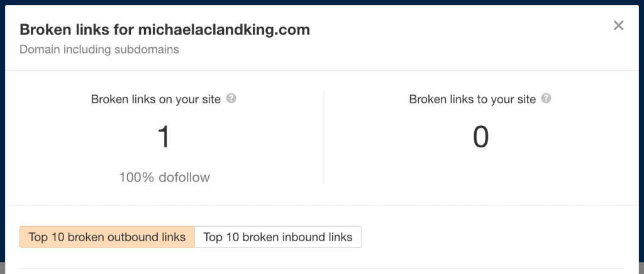This screenshot has width=644, height=274.
Task: Click the michaelaclandking.com domain in the heading
Action: pyautogui.click(x=224, y=30)
